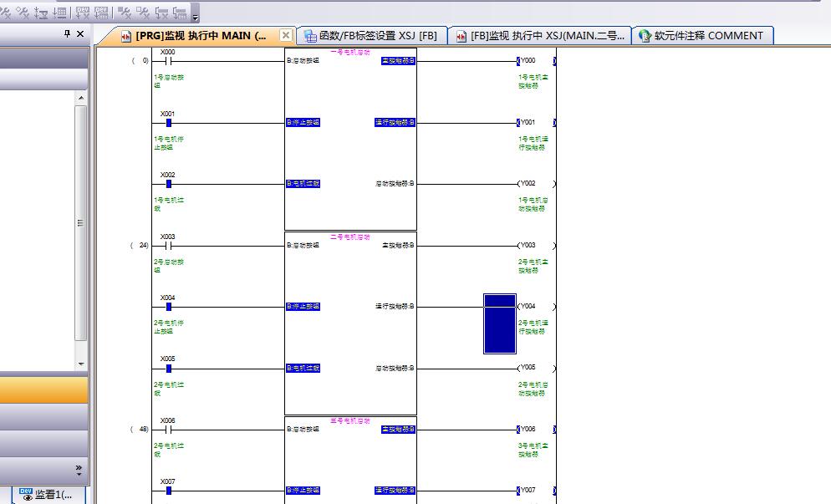Select the orange highlighted navigation category bar
This screenshot has width=831, height=504.
pyautogui.click(x=43, y=390)
